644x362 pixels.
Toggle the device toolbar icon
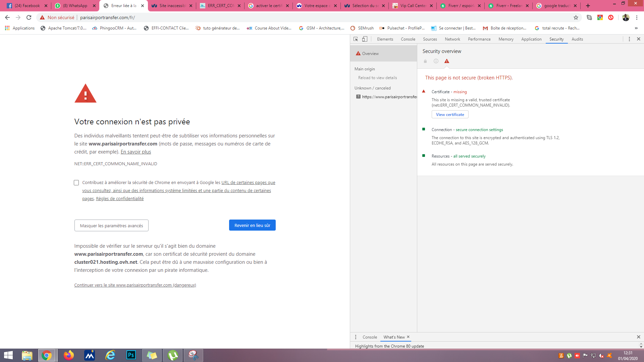pyautogui.click(x=365, y=39)
